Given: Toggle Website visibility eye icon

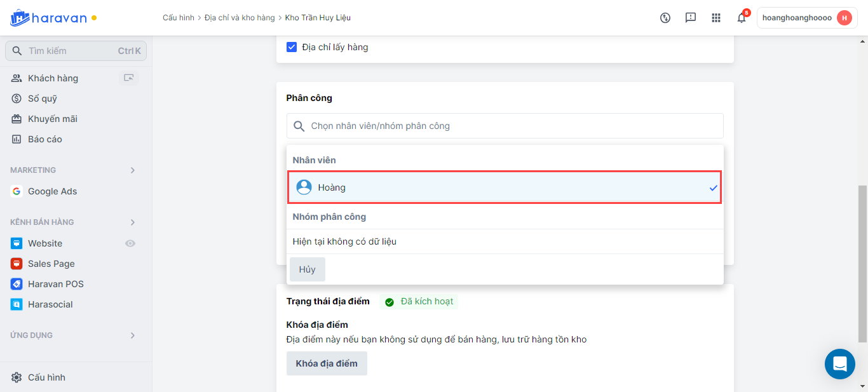Looking at the screenshot, I should (x=130, y=243).
